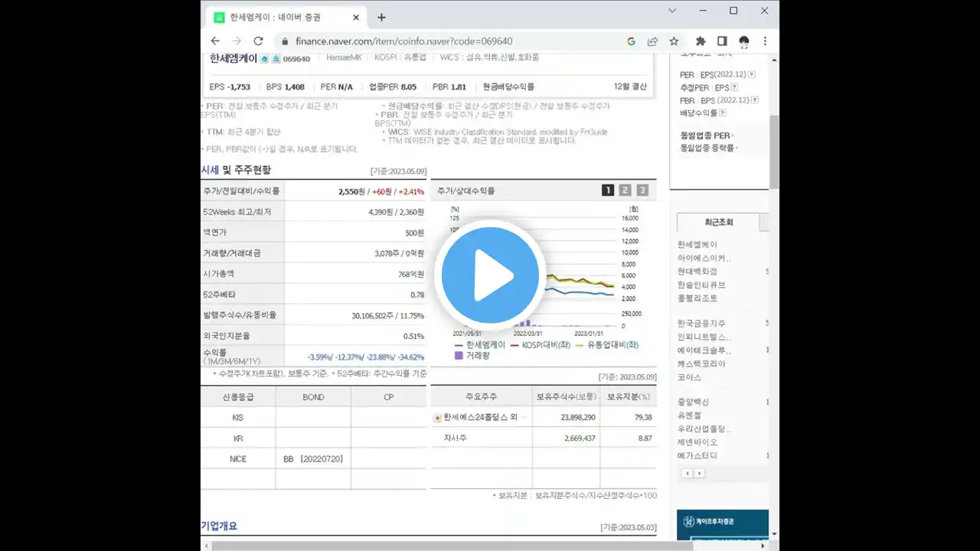The width and height of the screenshot is (980, 551).
Task: Reload the current Naver finance page
Action: (x=258, y=41)
